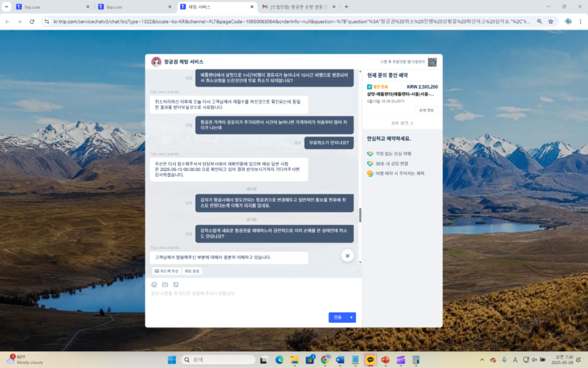The width and height of the screenshot is (588, 368).
Task: Click the taskbar clock and date
Action: coord(564,360)
